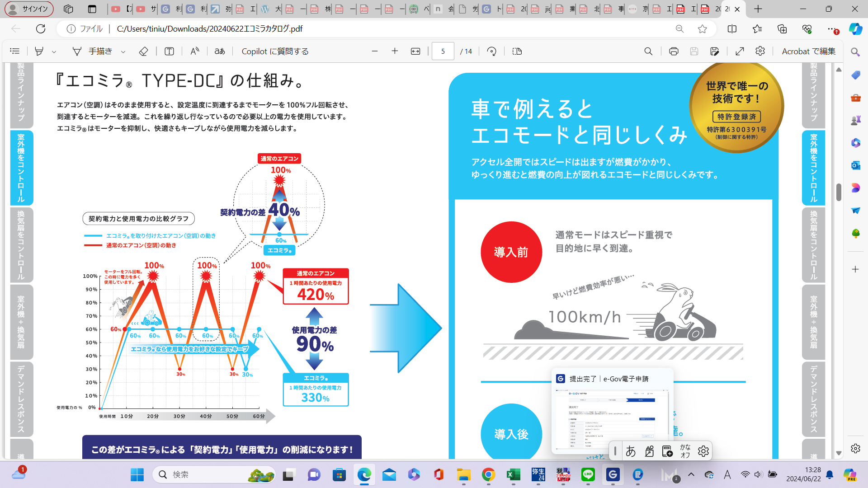Open PDF viewer settings gear

(x=760, y=52)
